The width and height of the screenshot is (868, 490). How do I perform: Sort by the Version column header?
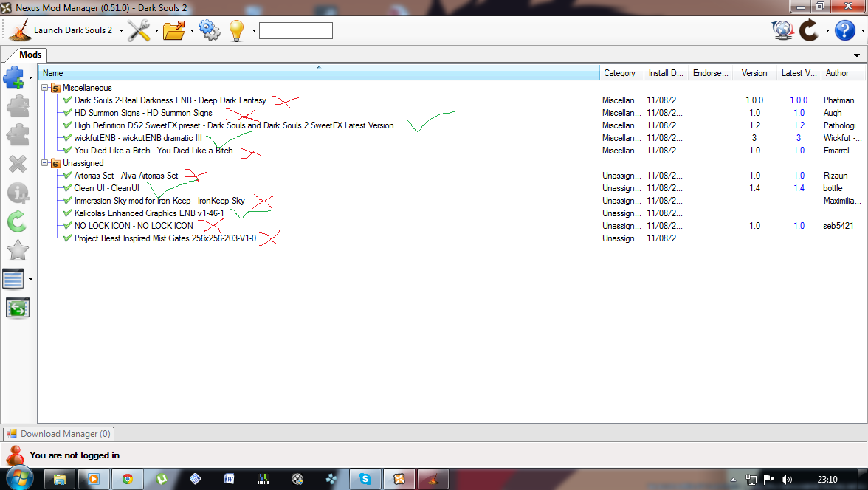point(754,72)
